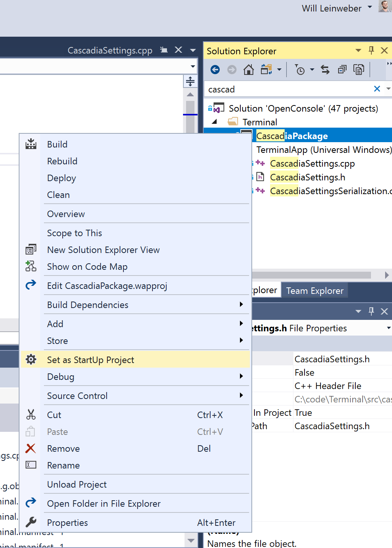Choose Unload Project
This screenshot has width=392, height=548.
coord(135,484)
